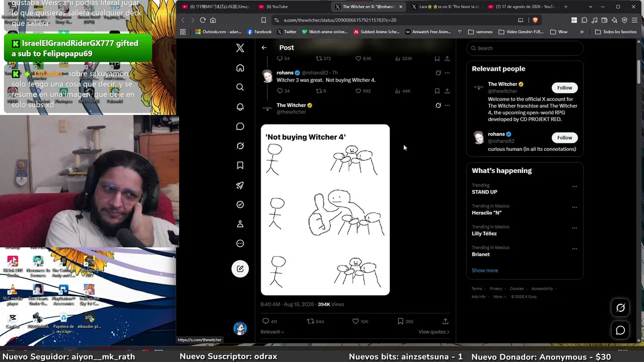Open more options for Lilly Téllez trend
644x362 pixels.
pyautogui.click(x=575, y=228)
